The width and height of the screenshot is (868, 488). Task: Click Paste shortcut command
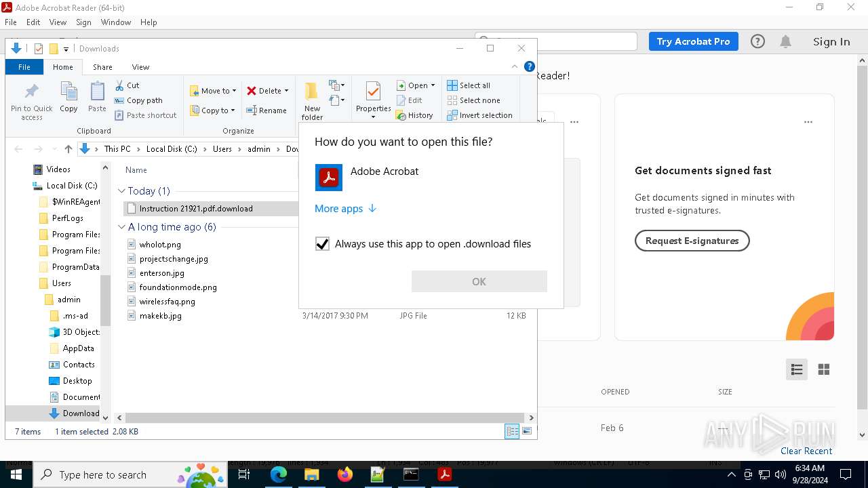145,115
